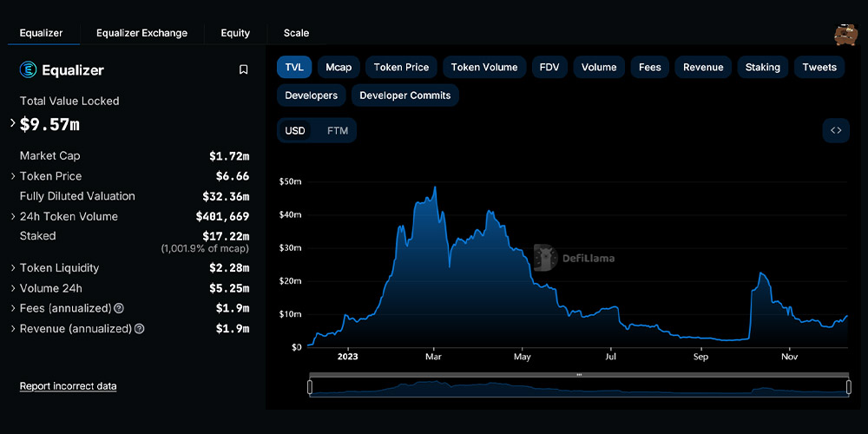Switch to the Equalizer Exchange tab
868x434 pixels.
(x=141, y=33)
